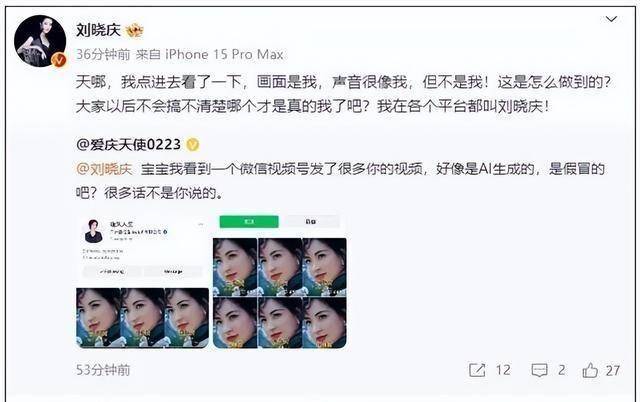Click the main post text starting 天哪
Screen dimensions: 640x402
344,94
